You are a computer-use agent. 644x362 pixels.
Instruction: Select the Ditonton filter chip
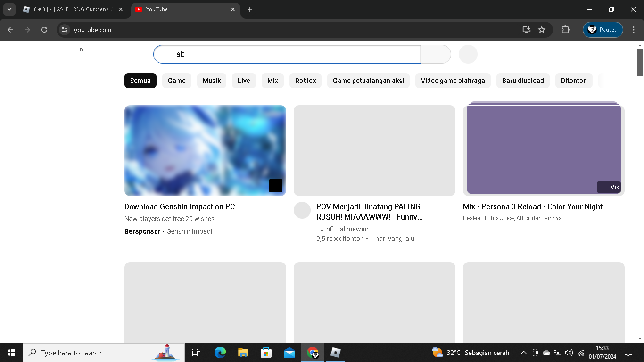[x=574, y=81]
